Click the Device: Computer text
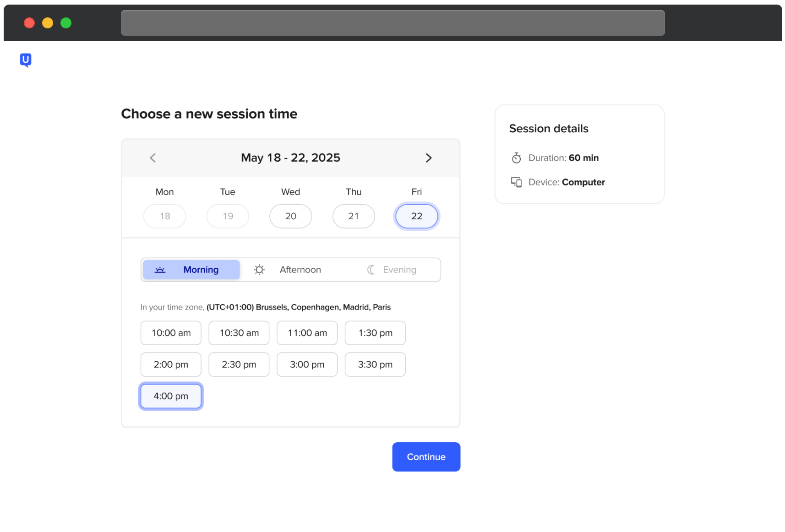 [567, 182]
